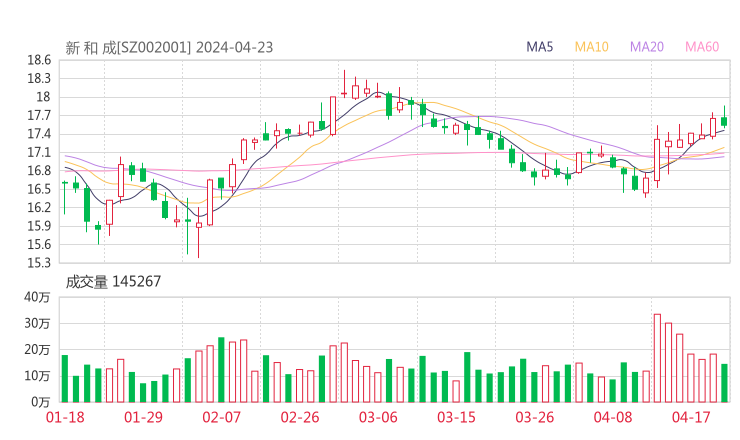Select the MA20 legend label

tap(647, 47)
